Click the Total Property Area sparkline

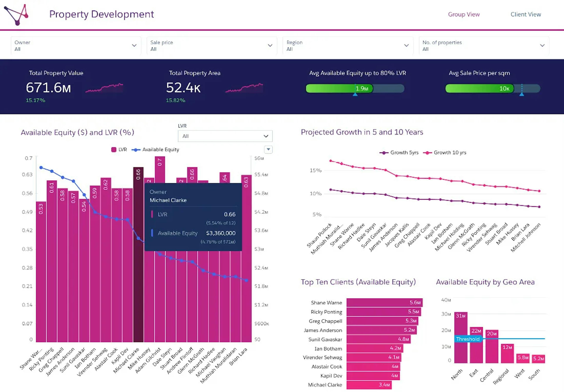click(244, 88)
